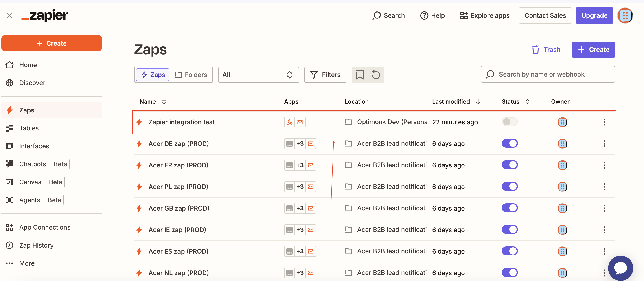Sort by Name column

(153, 102)
